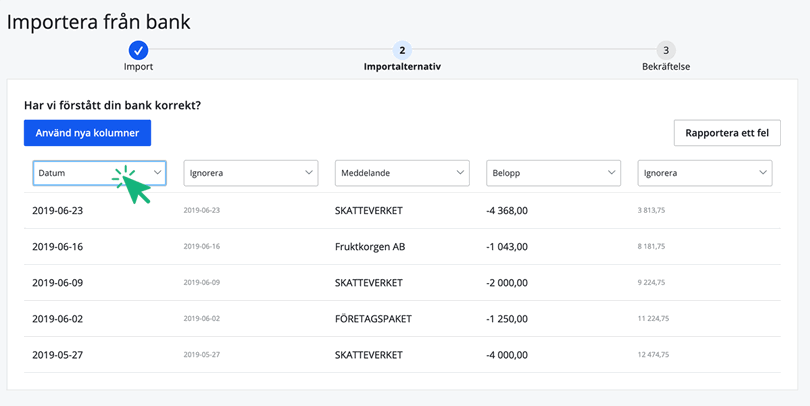This screenshot has height=406, width=810.
Task: Click the chevron arrow in Belopp dropdown
Action: pyautogui.click(x=611, y=173)
